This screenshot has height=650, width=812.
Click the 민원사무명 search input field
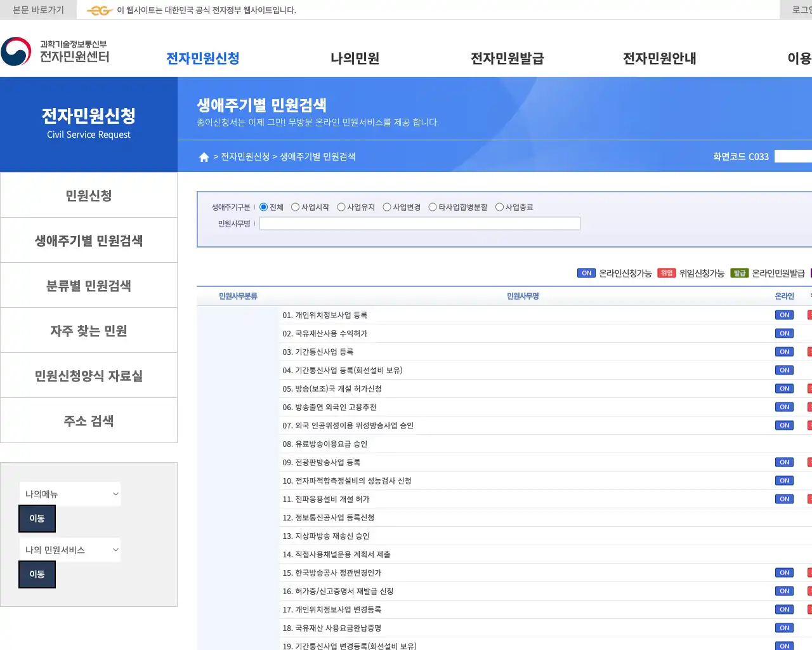[x=420, y=223]
